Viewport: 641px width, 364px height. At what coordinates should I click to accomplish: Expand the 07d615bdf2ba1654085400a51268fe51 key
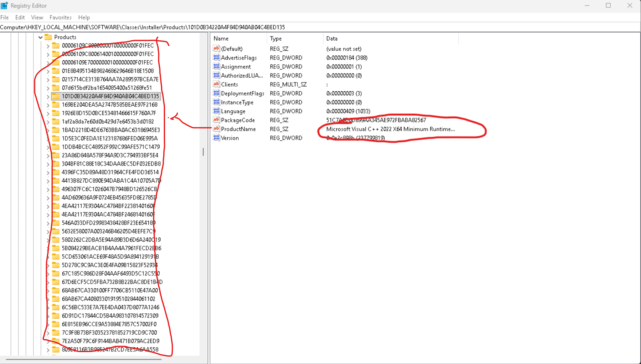tap(48, 88)
